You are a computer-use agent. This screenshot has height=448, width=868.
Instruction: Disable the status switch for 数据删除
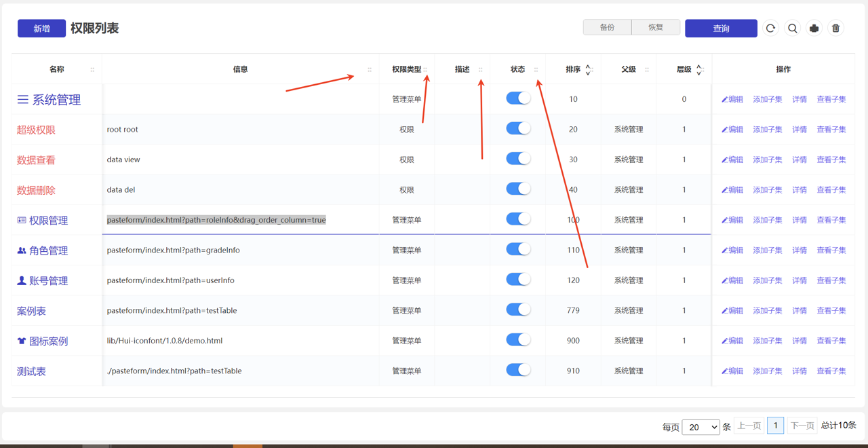518,189
